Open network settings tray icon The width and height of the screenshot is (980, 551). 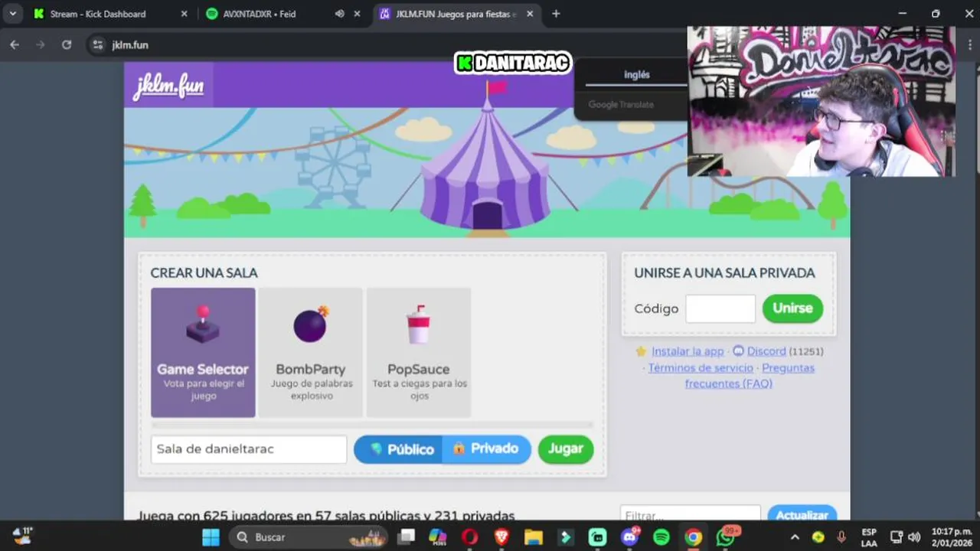897,537
